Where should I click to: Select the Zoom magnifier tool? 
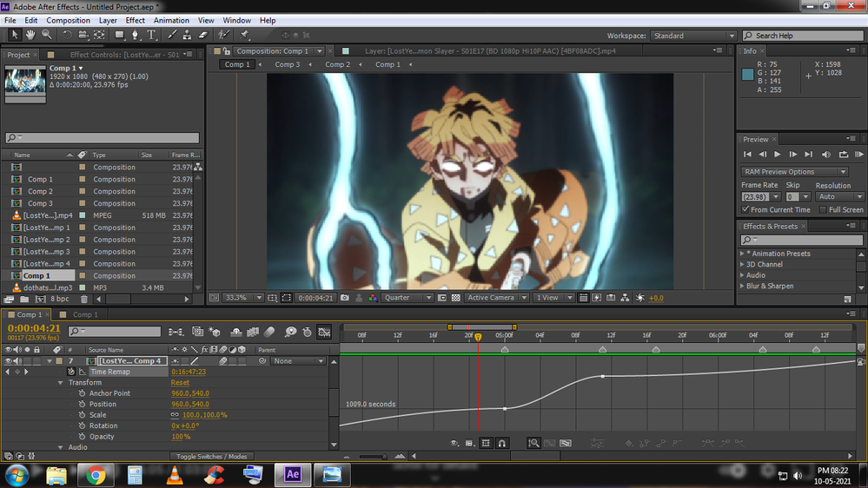tap(47, 35)
